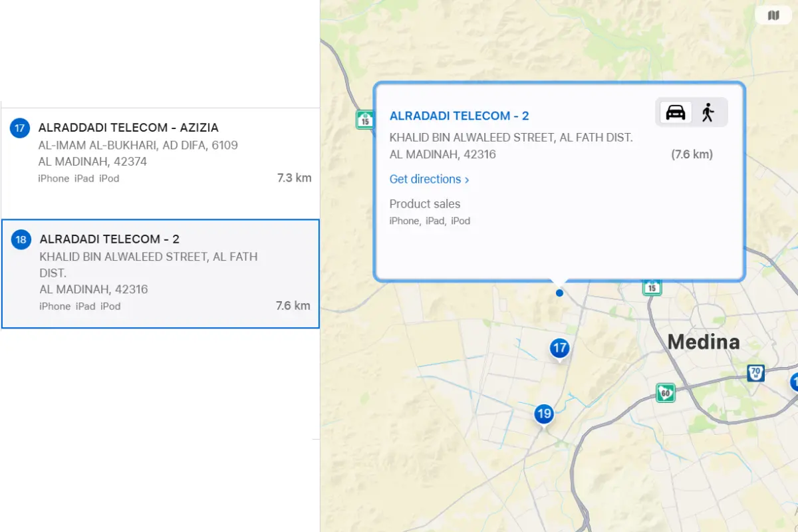Viewport: 798px width, 532px height.
Task: Click the blue location dot under popup
Action: click(x=559, y=293)
